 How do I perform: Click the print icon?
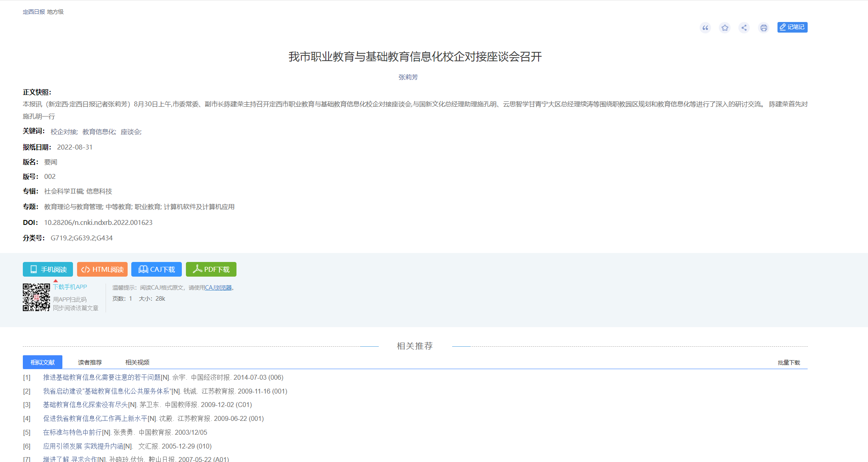coord(763,28)
